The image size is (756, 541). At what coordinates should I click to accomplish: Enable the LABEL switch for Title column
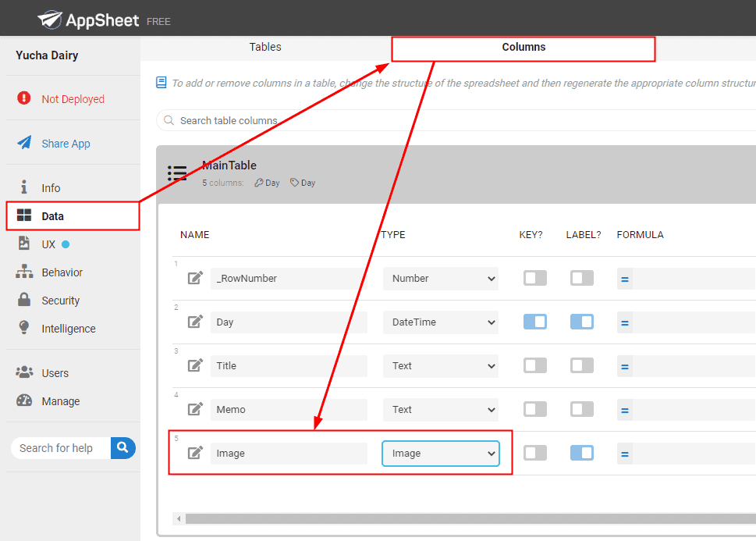tap(581, 365)
